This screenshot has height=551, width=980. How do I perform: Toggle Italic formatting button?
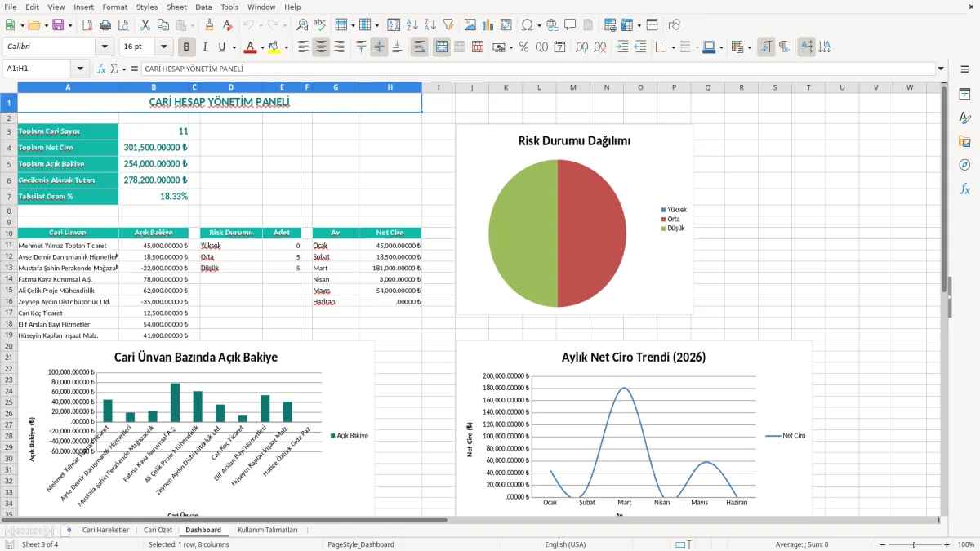coord(205,47)
